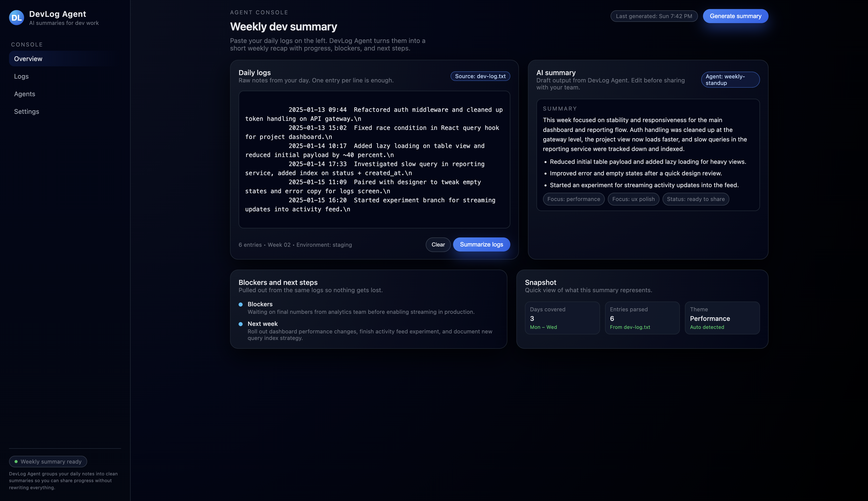The image size is (868, 501).
Task: Click the Clear button under Daily logs
Action: point(438,245)
